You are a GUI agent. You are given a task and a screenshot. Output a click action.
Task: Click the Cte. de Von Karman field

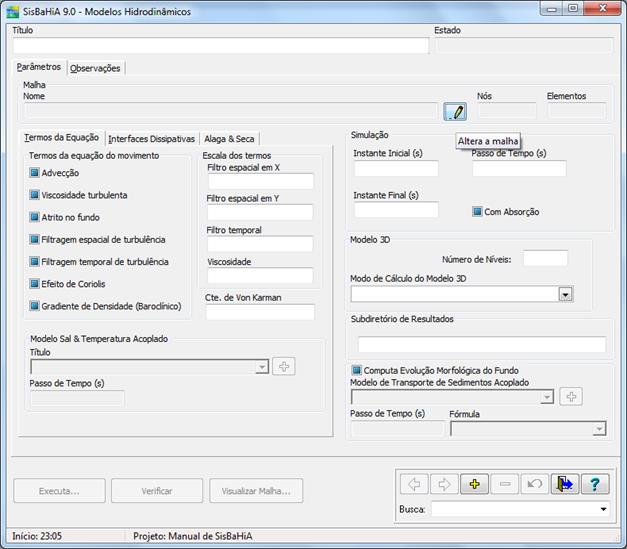coord(260,312)
